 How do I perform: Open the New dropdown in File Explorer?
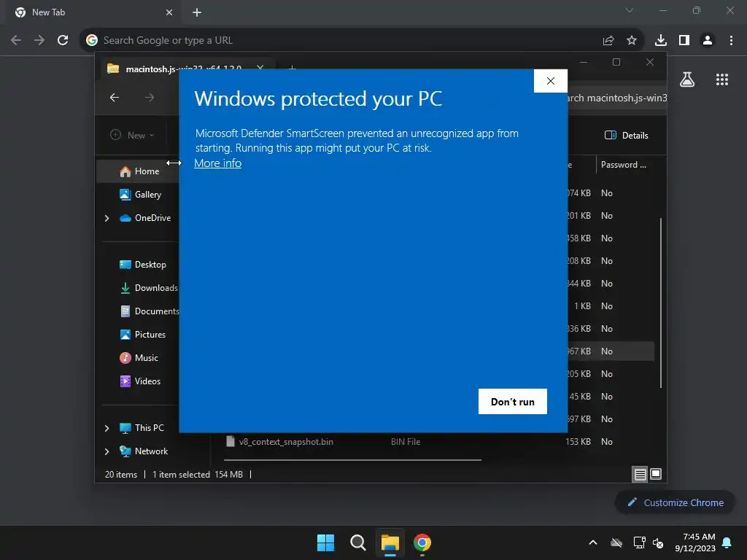(133, 135)
